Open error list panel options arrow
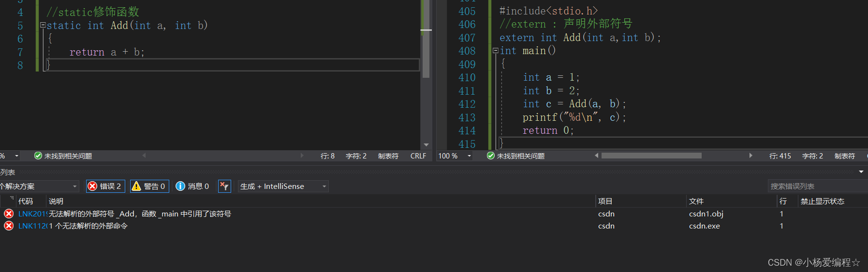The image size is (868, 272). 861,172
